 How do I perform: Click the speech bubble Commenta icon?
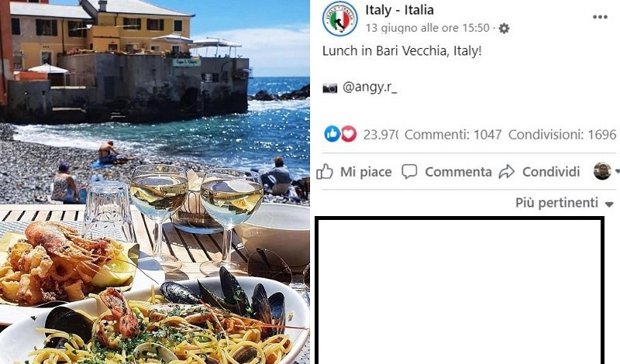[409, 172]
